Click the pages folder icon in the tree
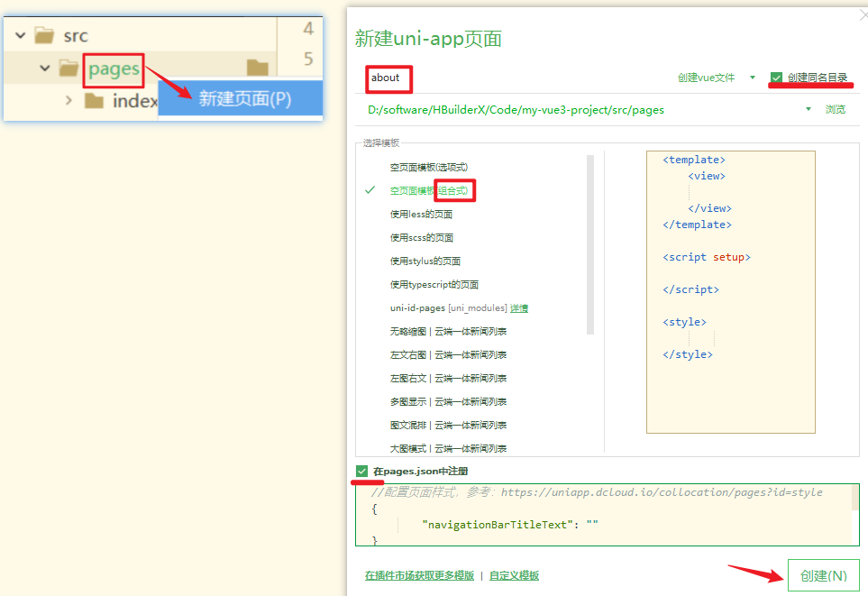Screen dimensions: 868x596 [69, 67]
